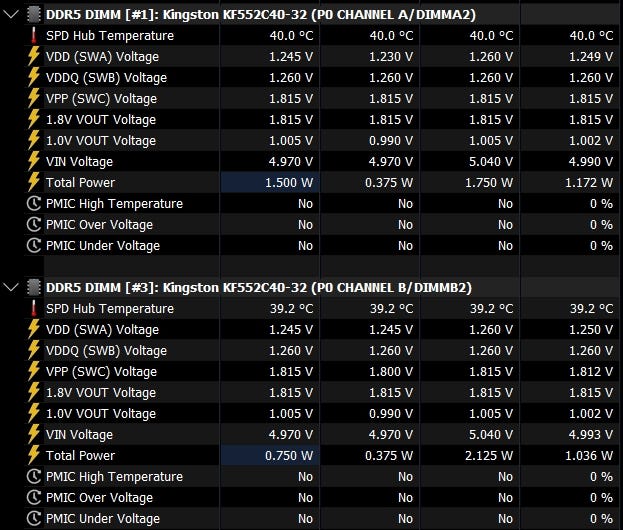Click the memory chip icon of DIMM #3

[x=34, y=287]
